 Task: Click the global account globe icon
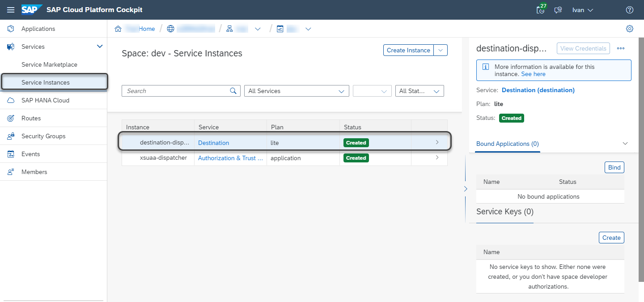170,29
